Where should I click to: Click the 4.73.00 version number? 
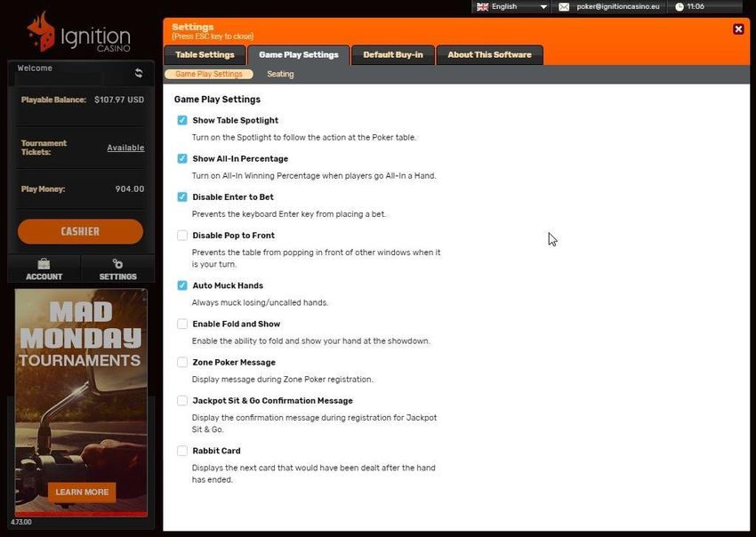(x=21, y=522)
